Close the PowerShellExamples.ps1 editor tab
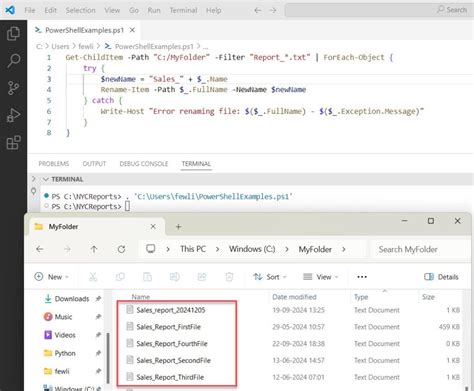 coord(132,30)
